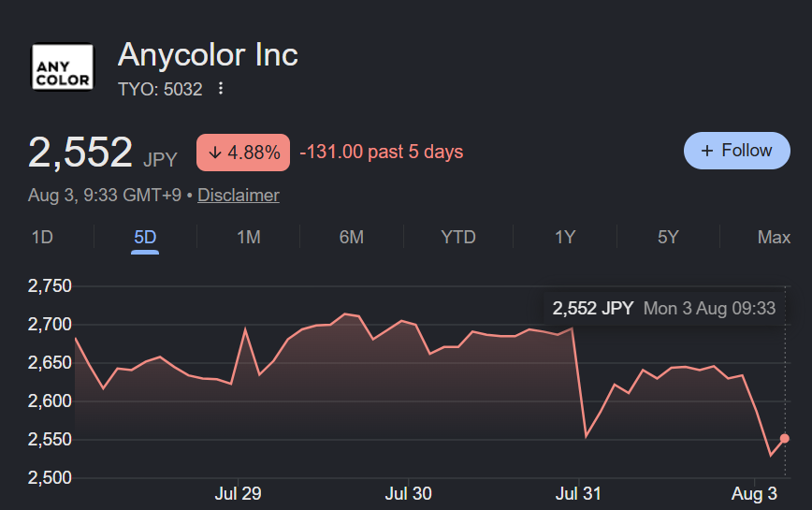The height and width of the screenshot is (510, 812).
Task: Click the Aug 3 date axis label
Action: tap(754, 493)
